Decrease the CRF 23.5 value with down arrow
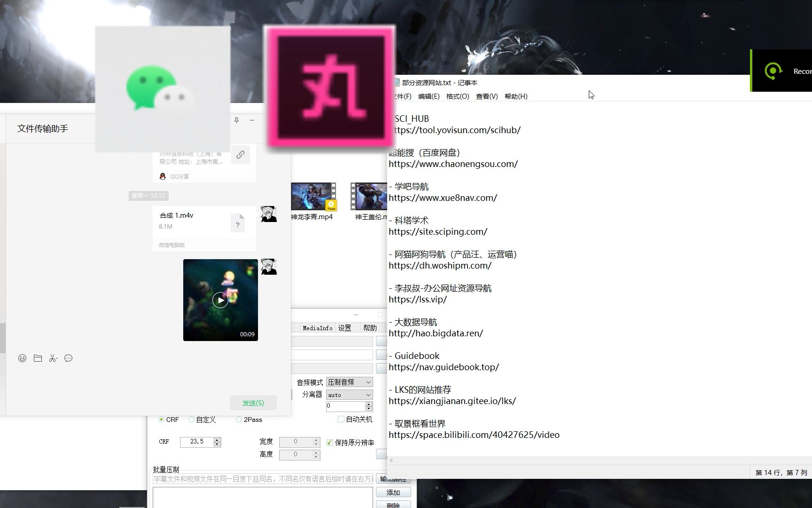Viewport: 812px width, 508px height. point(217,444)
